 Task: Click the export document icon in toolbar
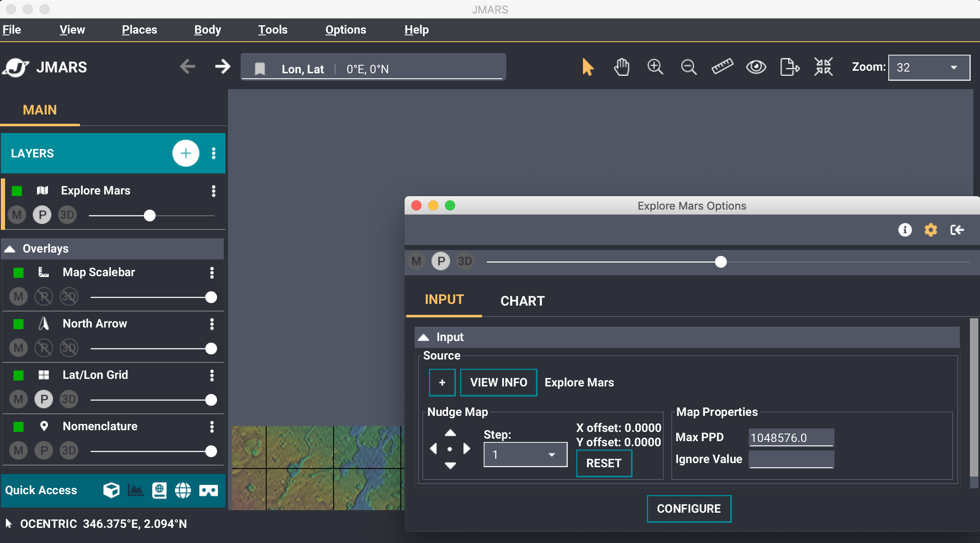click(x=789, y=67)
